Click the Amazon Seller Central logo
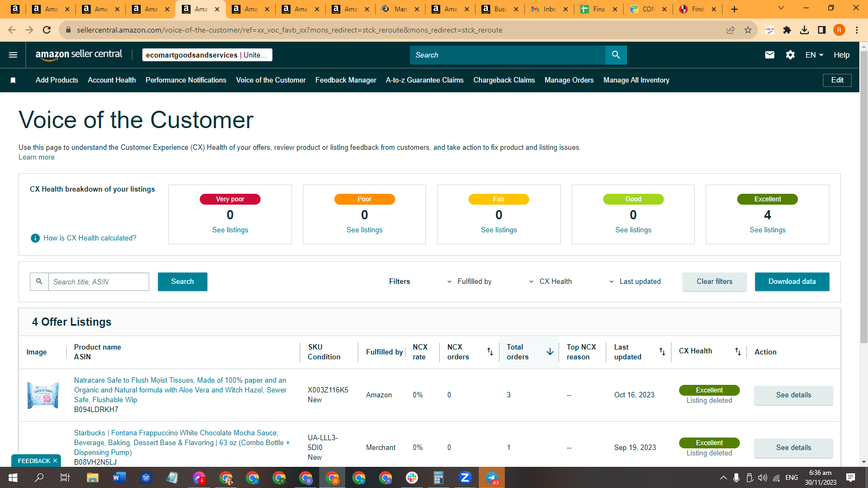This screenshot has height=488, width=868. click(x=79, y=54)
